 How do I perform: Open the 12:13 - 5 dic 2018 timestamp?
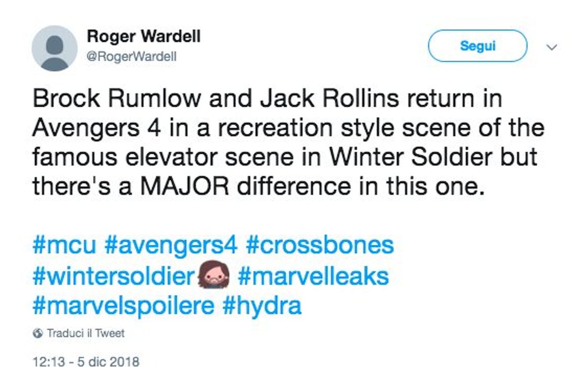[x=86, y=362]
